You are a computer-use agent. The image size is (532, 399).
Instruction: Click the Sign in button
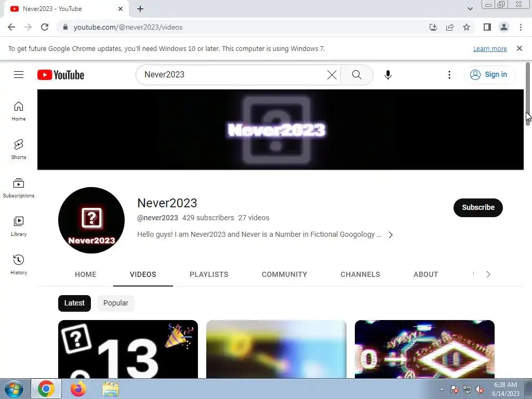[x=489, y=75]
